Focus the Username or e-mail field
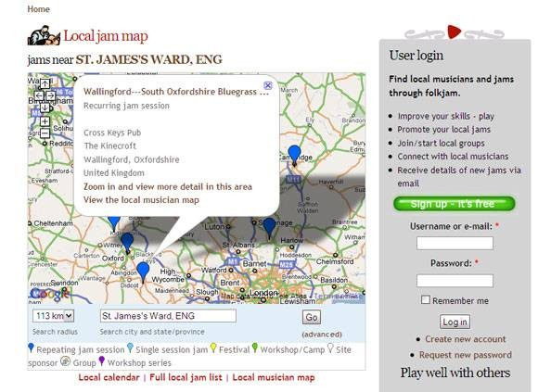The height and width of the screenshot is (392, 538). pos(455,243)
